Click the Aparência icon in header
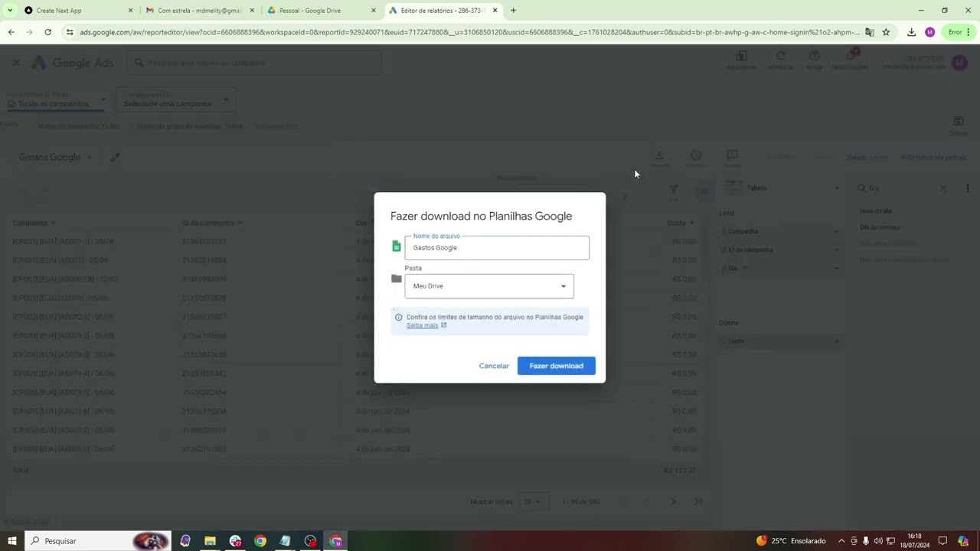The width and height of the screenshot is (980, 551). [741, 60]
